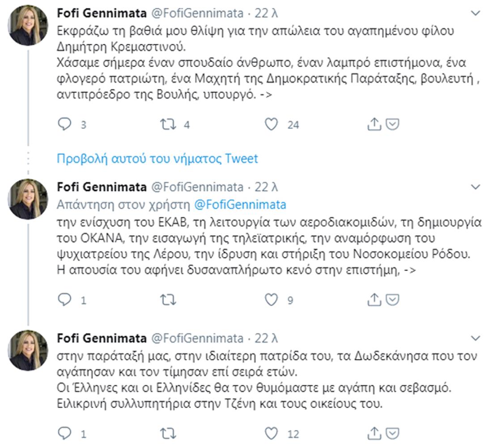492x448 pixels.
Task: Share the second tweet about ΕΚΑΒ
Action: pyautogui.click(x=374, y=300)
